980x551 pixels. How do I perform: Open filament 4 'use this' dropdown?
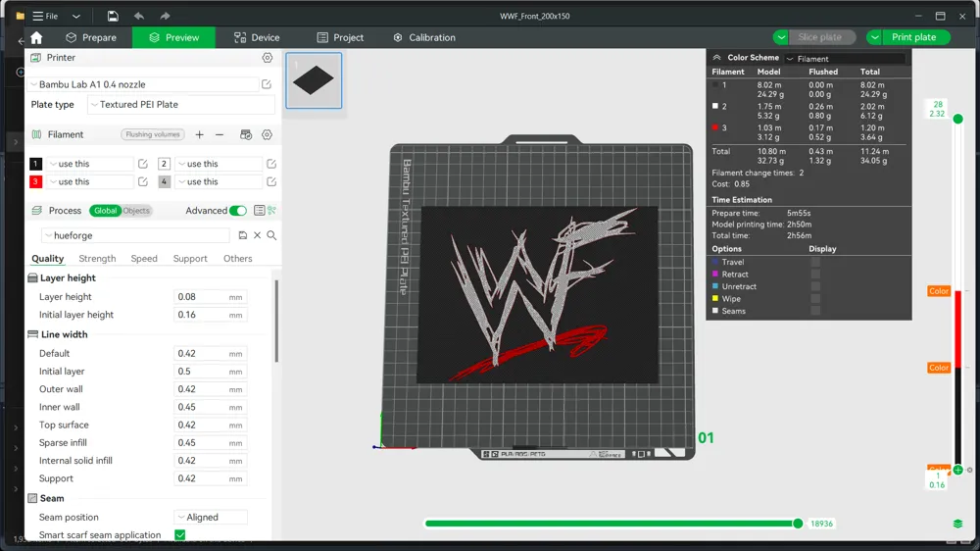219,182
